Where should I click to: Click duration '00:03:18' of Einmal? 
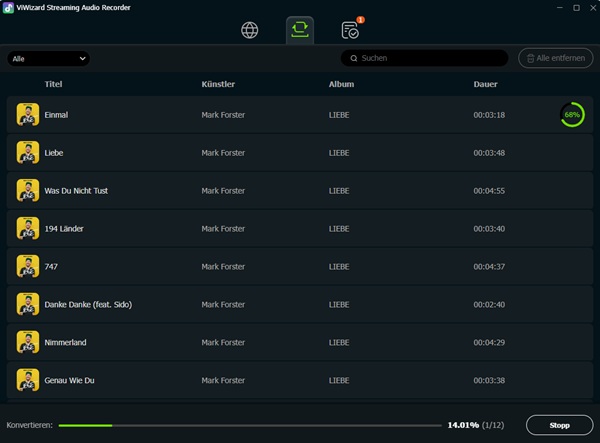pyautogui.click(x=489, y=115)
